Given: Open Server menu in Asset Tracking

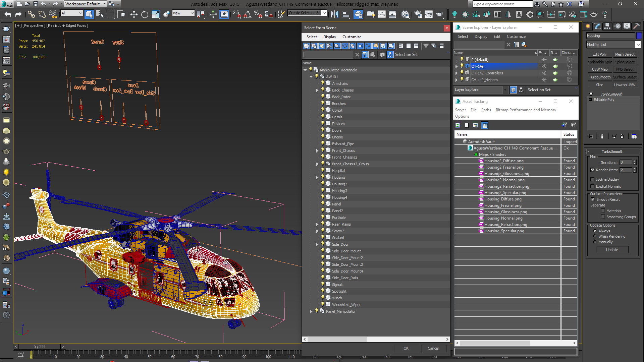Looking at the screenshot, I should click(460, 110).
